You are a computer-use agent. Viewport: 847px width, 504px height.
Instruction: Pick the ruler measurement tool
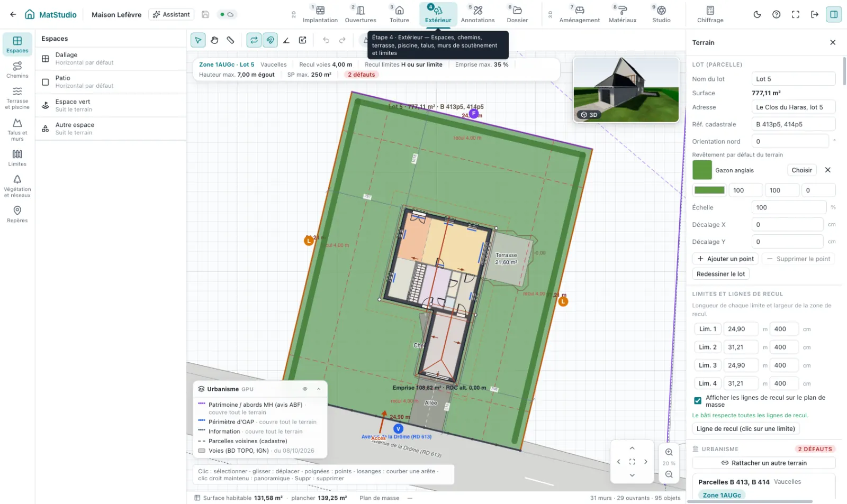click(x=230, y=40)
